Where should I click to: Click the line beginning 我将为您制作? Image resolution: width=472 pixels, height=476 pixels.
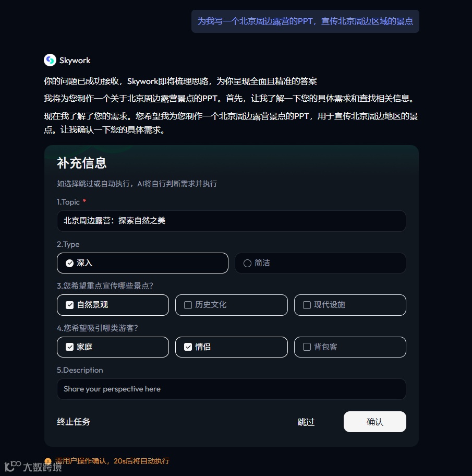pyautogui.click(x=229, y=98)
